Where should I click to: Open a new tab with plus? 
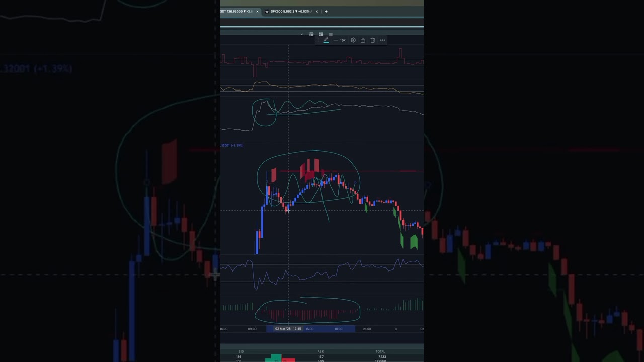[x=326, y=11]
